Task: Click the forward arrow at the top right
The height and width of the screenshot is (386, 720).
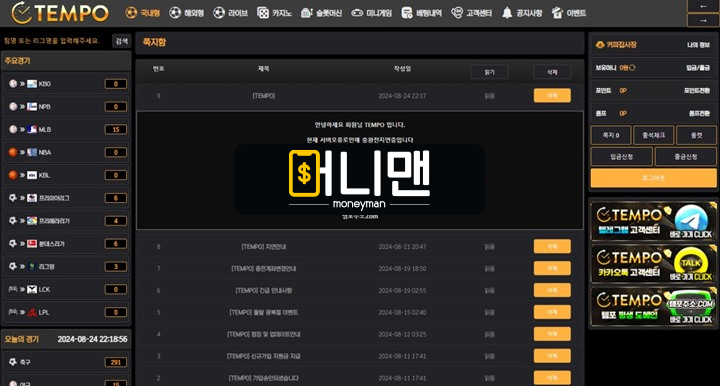Action: tap(703, 20)
